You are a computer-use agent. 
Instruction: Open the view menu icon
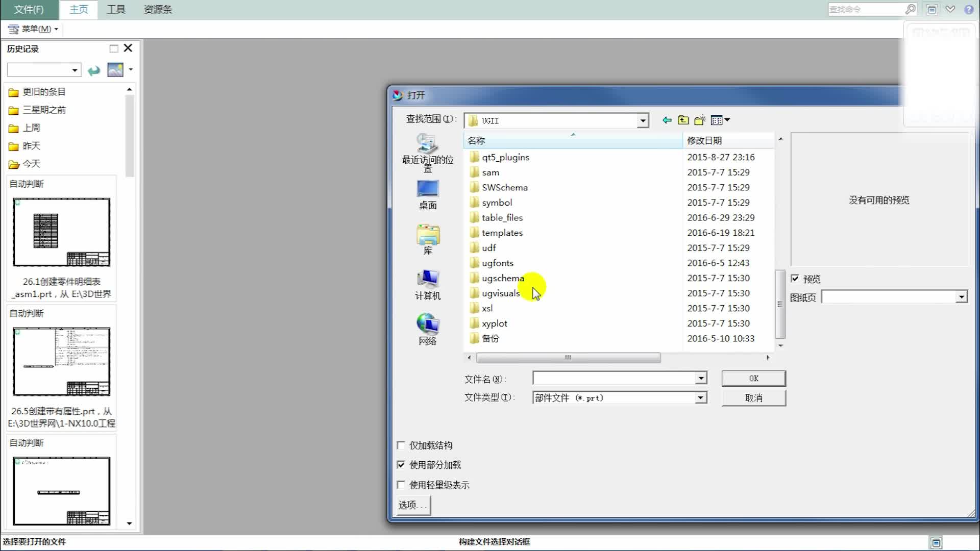pyautogui.click(x=720, y=120)
